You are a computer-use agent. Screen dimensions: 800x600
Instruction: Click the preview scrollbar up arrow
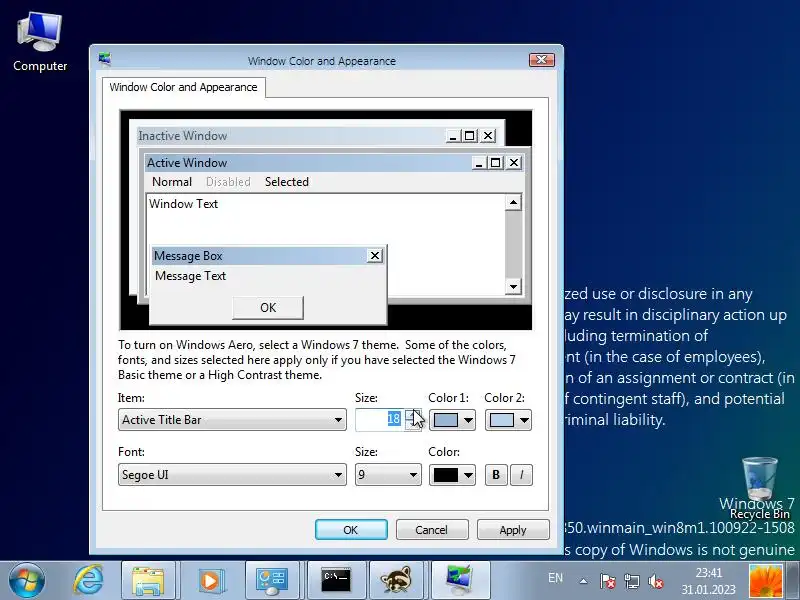pyautogui.click(x=513, y=203)
